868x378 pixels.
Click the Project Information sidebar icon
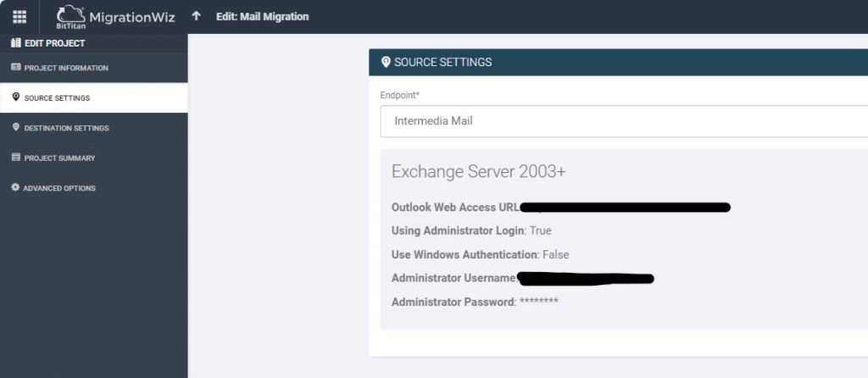pyautogui.click(x=15, y=68)
